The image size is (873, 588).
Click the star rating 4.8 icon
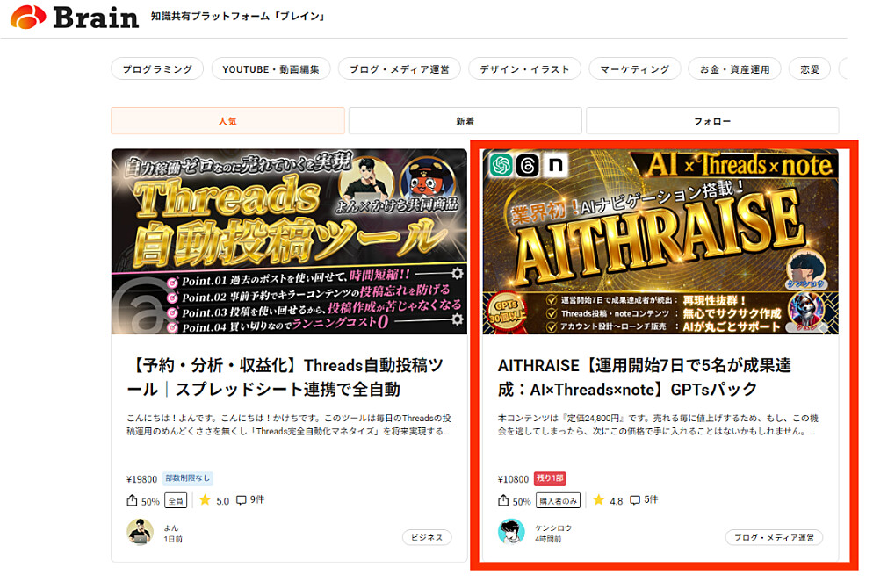pyautogui.click(x=598, y=500)
